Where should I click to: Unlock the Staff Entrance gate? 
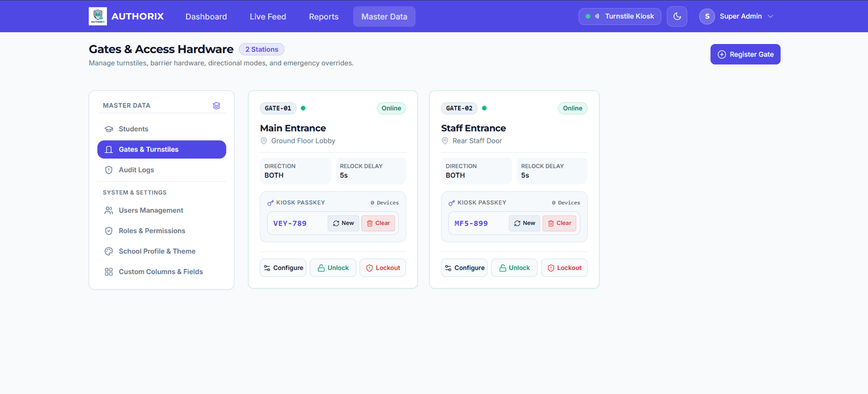coord(514,268)
